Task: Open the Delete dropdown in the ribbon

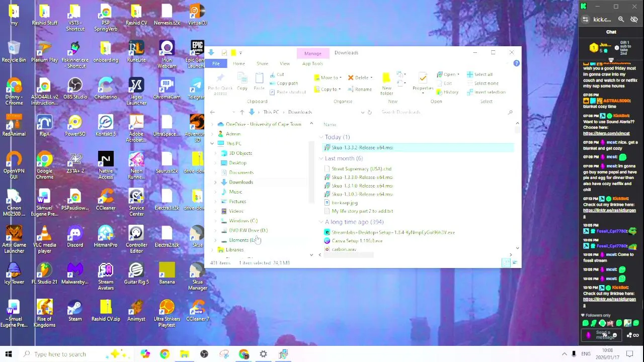Action: 360,77
